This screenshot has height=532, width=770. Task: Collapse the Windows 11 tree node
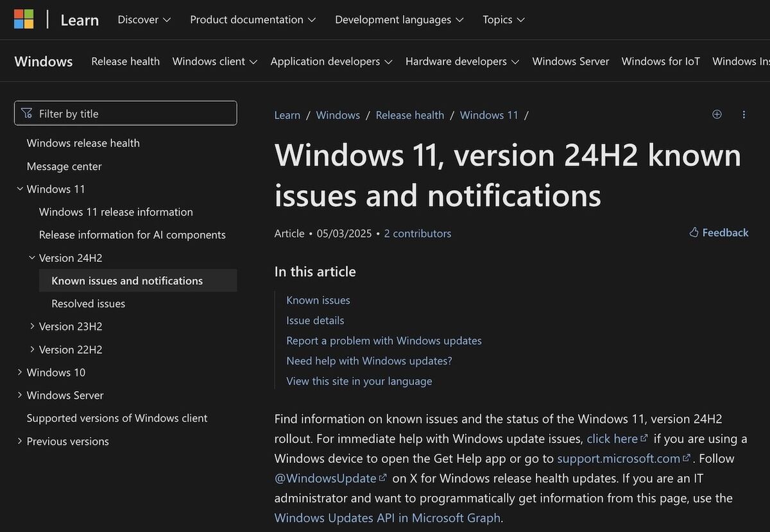click(x=20, y=189)
